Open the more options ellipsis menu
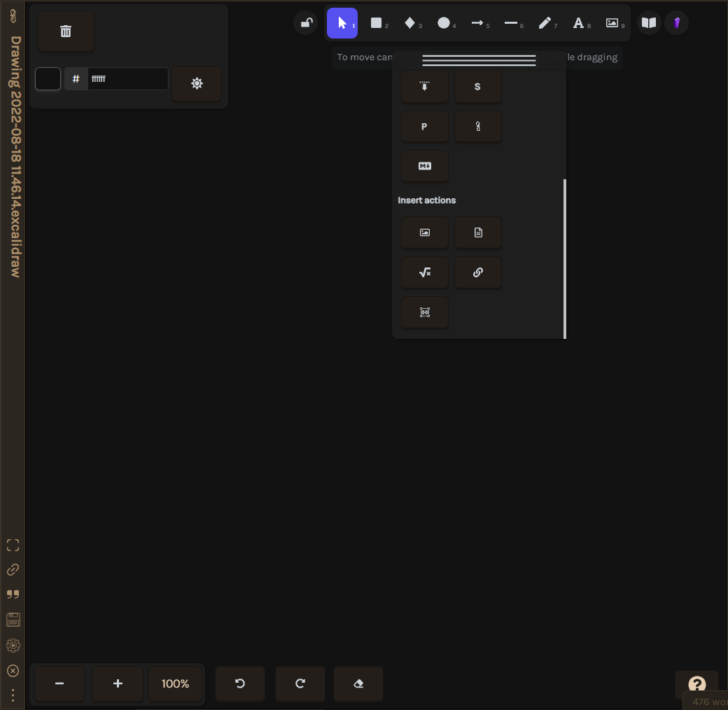This screenshot has width=728, height=710. 13,696
